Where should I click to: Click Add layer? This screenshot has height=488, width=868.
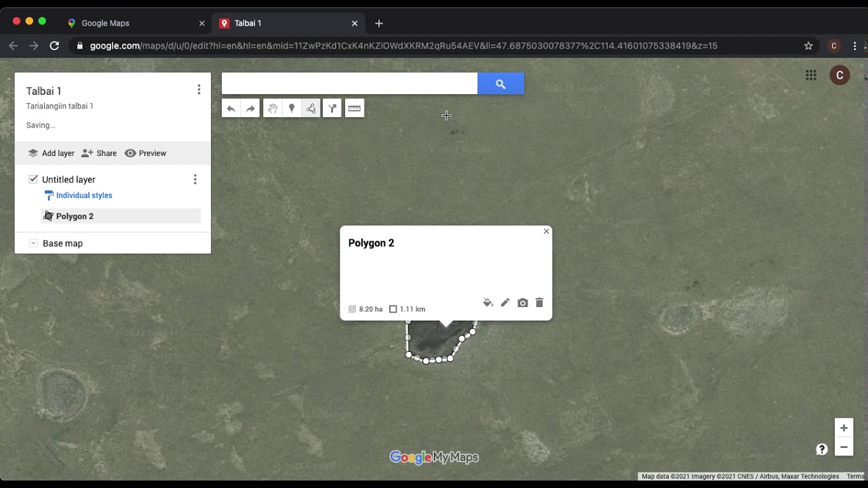(x=51, y=153)
